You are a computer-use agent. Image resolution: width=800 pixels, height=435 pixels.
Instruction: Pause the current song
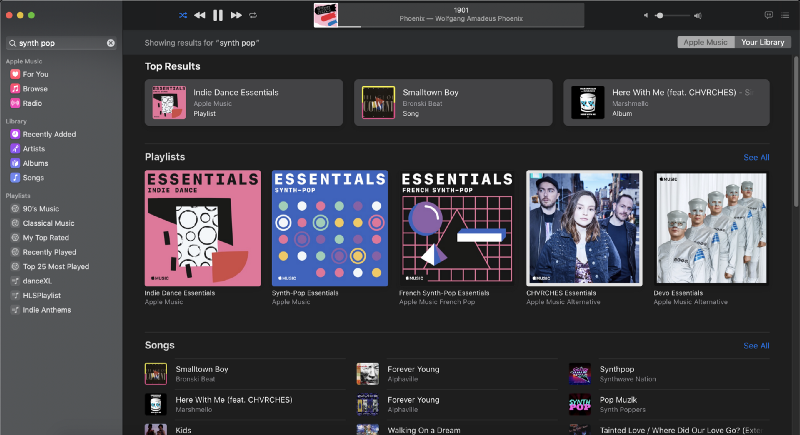point(218,16)
